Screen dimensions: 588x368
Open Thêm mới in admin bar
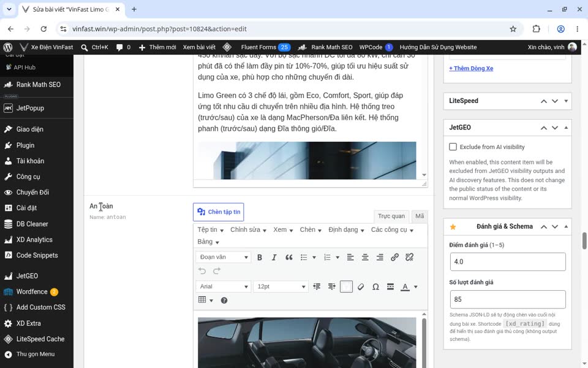click(157, 47)
